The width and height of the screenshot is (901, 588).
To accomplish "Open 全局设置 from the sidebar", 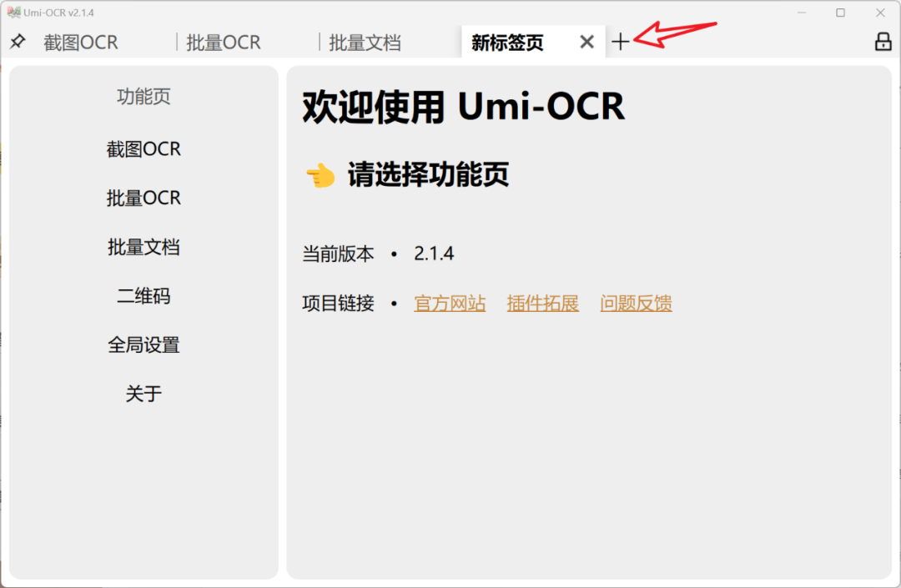I will click(143, 344).
